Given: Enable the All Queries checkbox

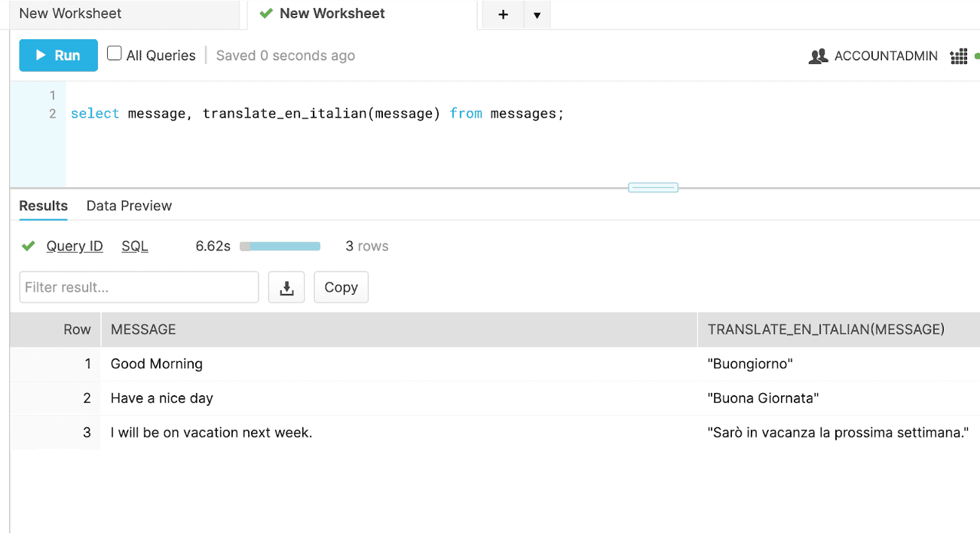Looking at the screenshot, I should click(115, 54).
